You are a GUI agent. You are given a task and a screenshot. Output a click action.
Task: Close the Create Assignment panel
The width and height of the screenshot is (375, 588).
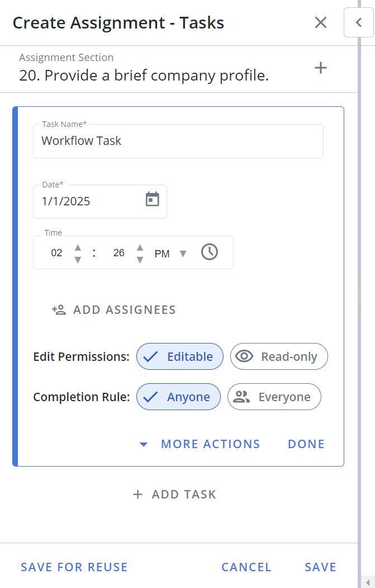point(321,22)
